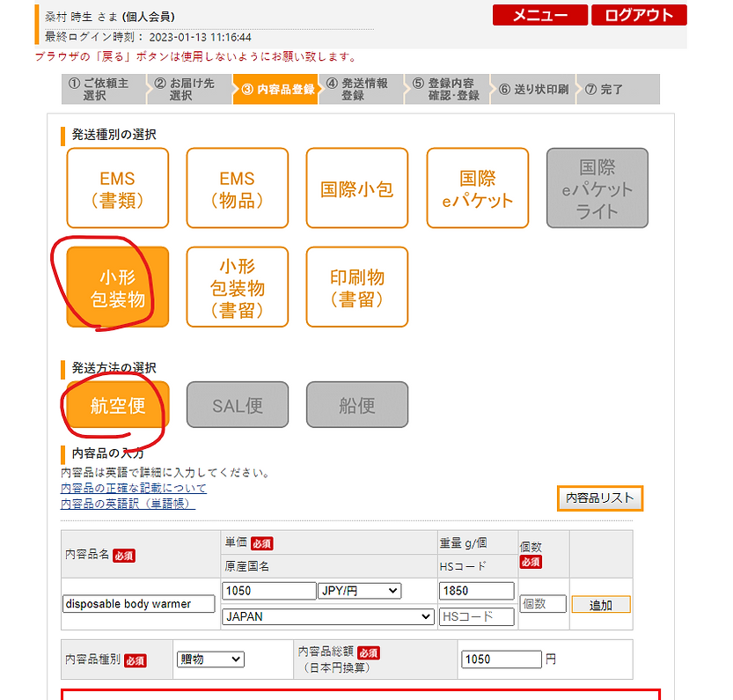Select the highlighted 小形包装物 option

[117, 286]
